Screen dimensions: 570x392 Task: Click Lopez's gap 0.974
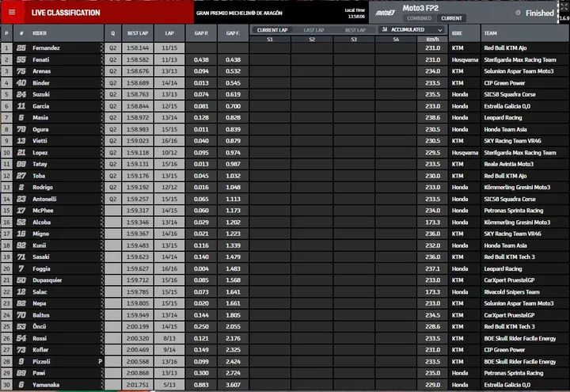[x=233, y=153]
